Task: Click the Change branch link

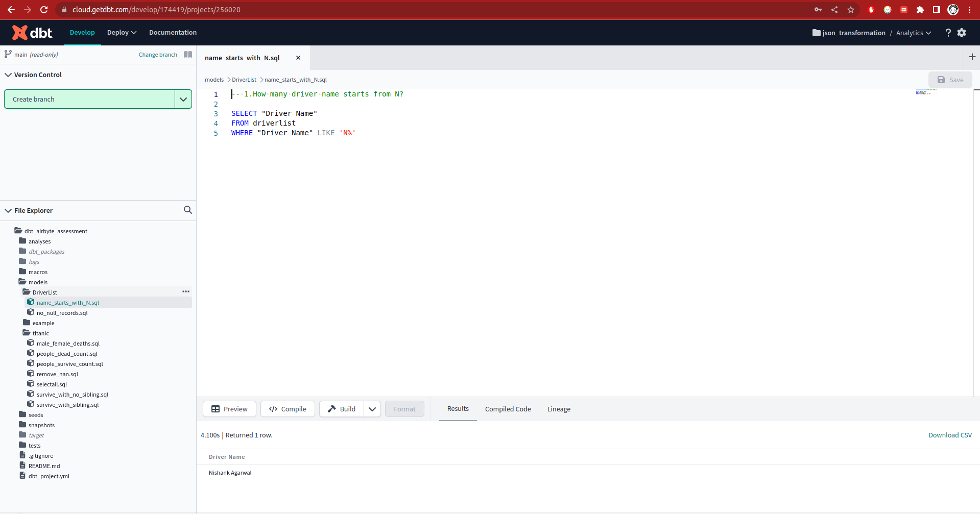Action: [x=157, y=54]
